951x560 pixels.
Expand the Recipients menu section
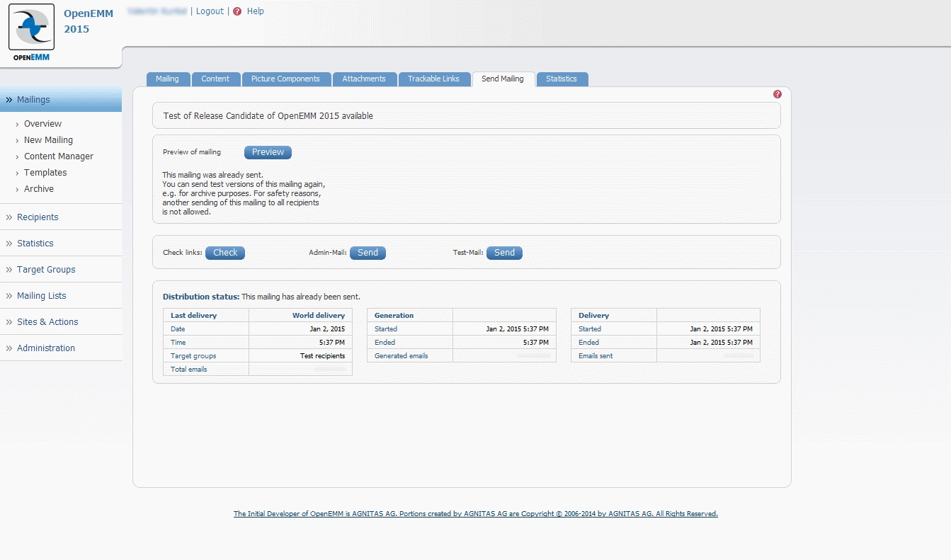38,217
